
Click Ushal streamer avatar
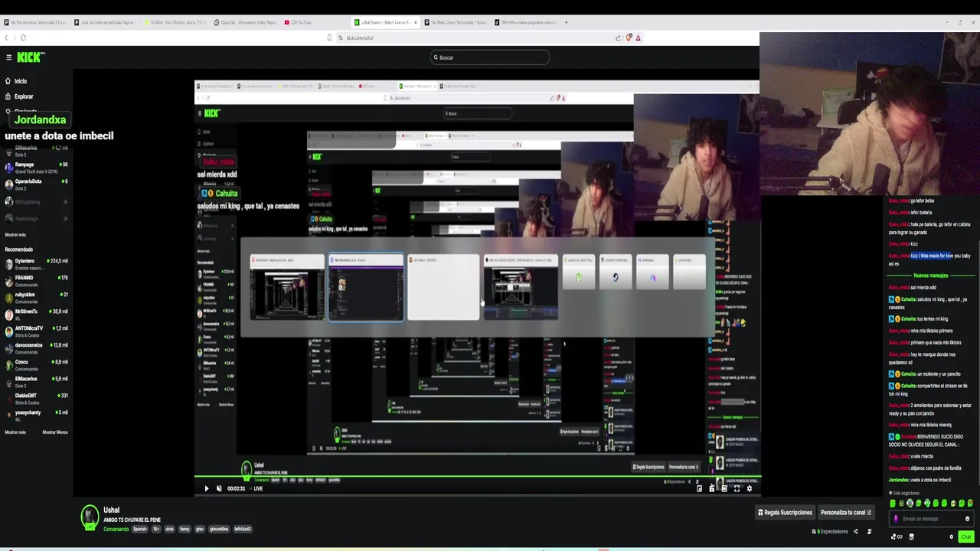pyautogui.click(x=90, y=517)
